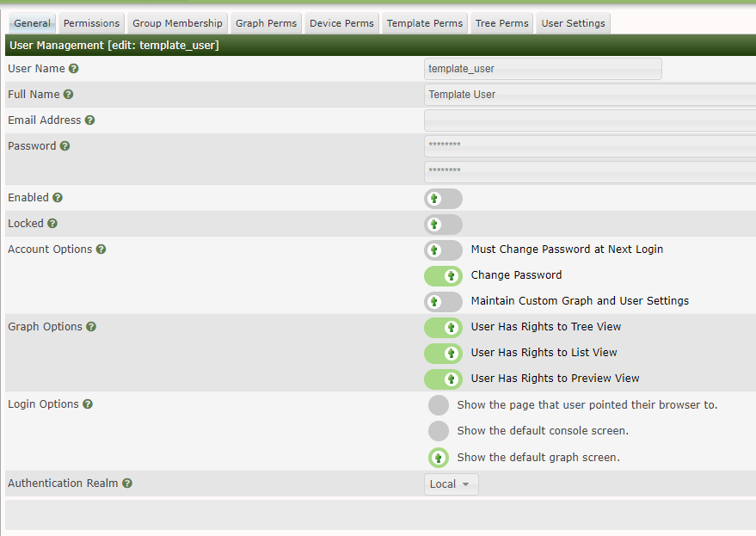The image size is (756, 536).
Task: Open help for the Locked setting
Action: coord(52,223)
